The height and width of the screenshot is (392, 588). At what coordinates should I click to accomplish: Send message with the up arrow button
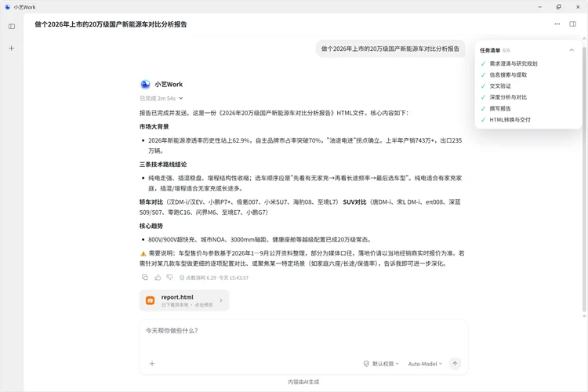pyautogui.click(x=455, y=364)
